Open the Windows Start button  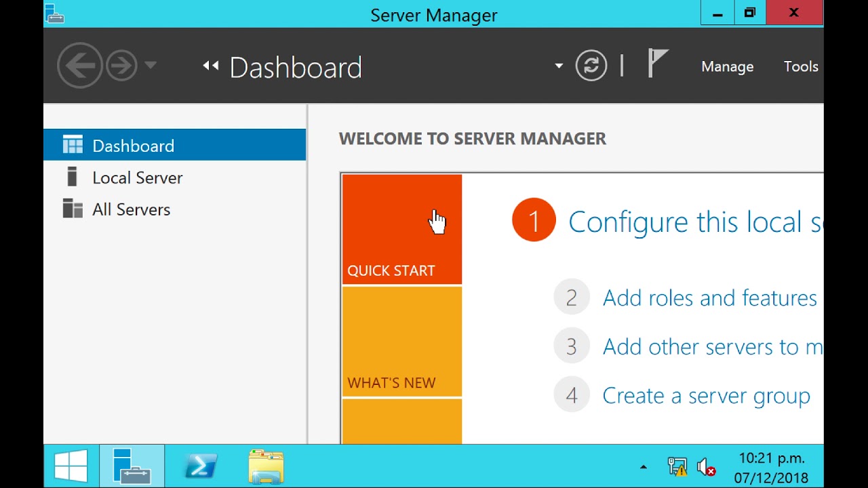[x=71, y=466]
